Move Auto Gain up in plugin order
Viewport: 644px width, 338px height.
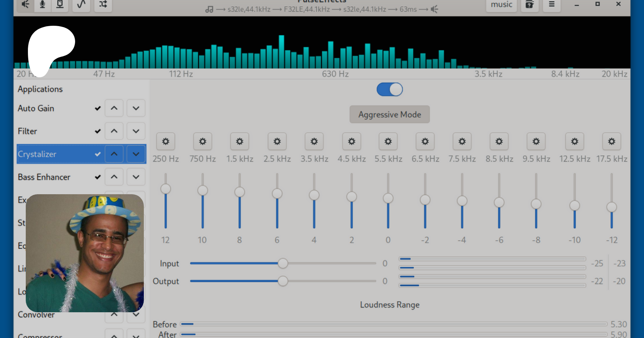click(114, 108)
